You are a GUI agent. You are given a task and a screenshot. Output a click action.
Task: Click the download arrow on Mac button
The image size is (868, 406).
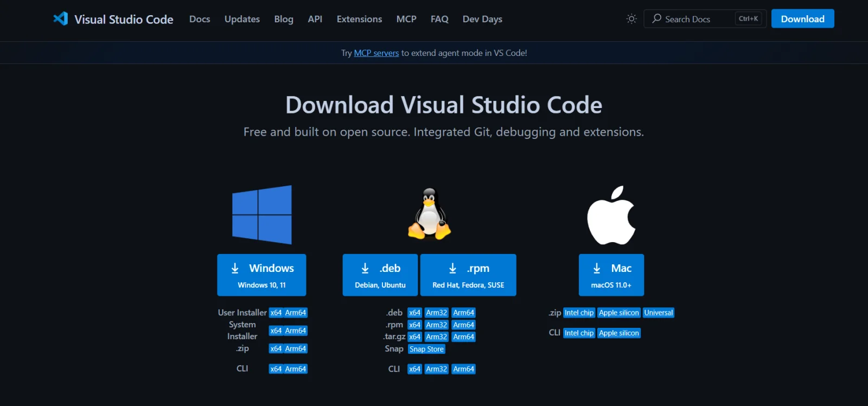(597, 268)
